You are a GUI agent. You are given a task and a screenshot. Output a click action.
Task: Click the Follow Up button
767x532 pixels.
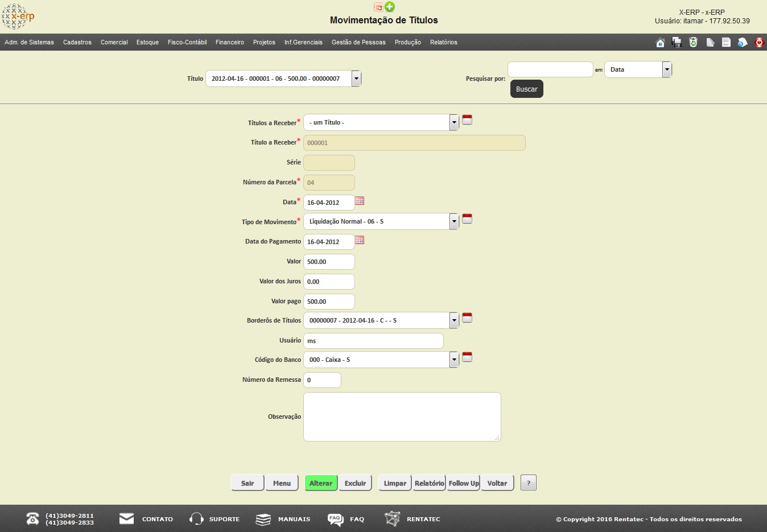[x=464, y=483]
